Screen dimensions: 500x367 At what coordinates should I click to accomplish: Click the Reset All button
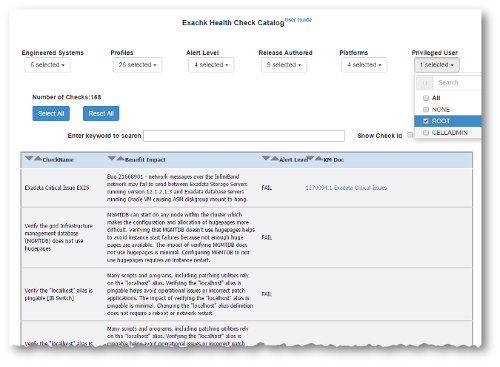tap(101, 114)
